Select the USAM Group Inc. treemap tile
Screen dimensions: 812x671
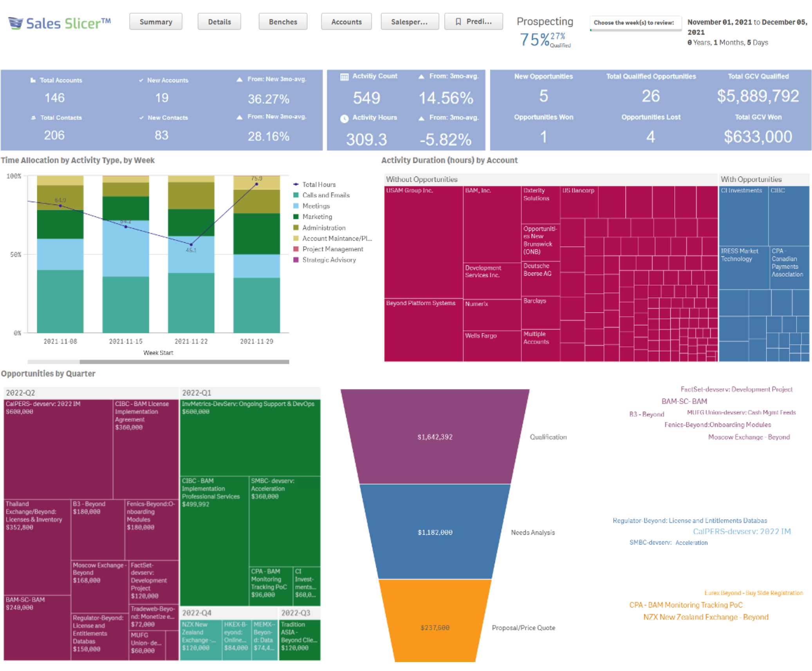point(423,242)
